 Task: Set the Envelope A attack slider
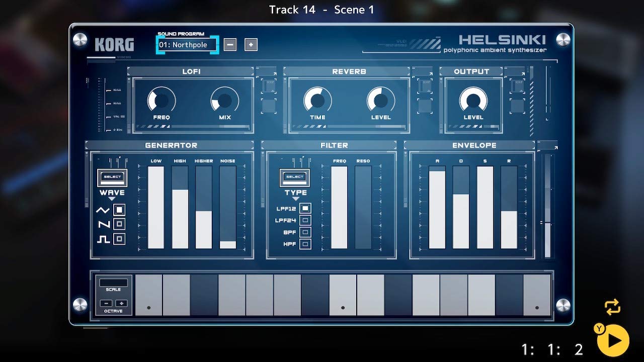(x=437, y=207)
